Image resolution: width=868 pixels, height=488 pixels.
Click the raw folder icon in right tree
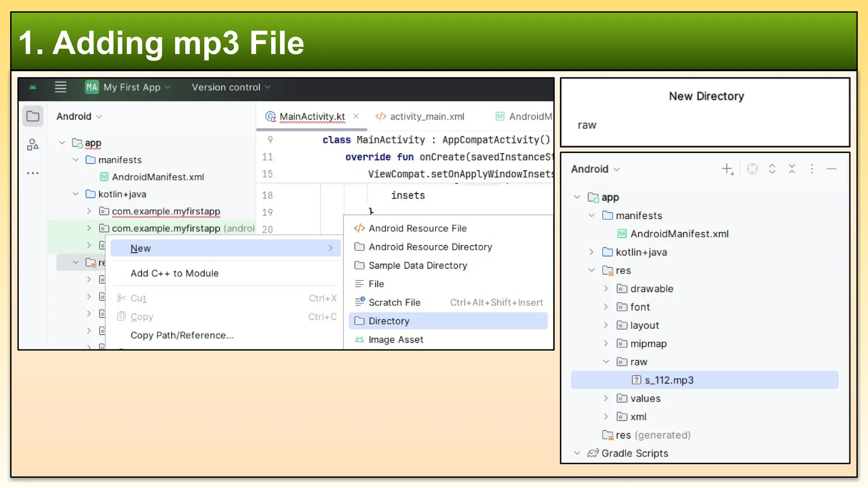pyautogui.click(x=622, y=362)
